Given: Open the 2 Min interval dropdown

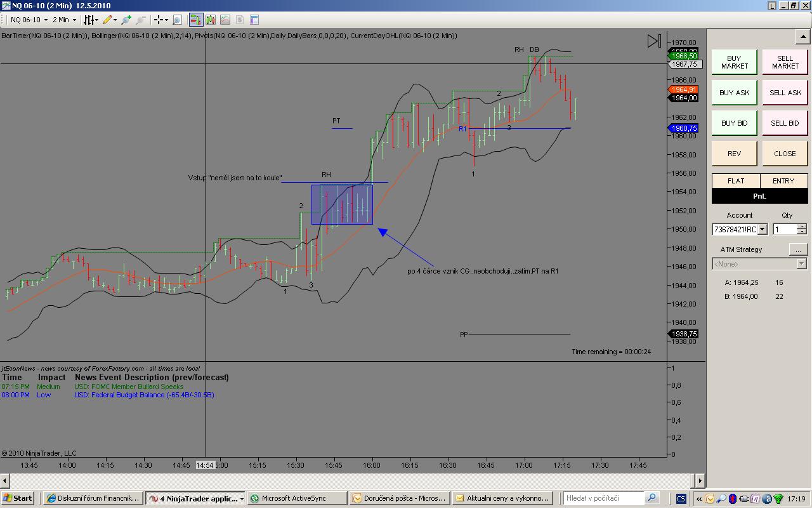Looking at the screenshot, I should click(x=64, y=20).
